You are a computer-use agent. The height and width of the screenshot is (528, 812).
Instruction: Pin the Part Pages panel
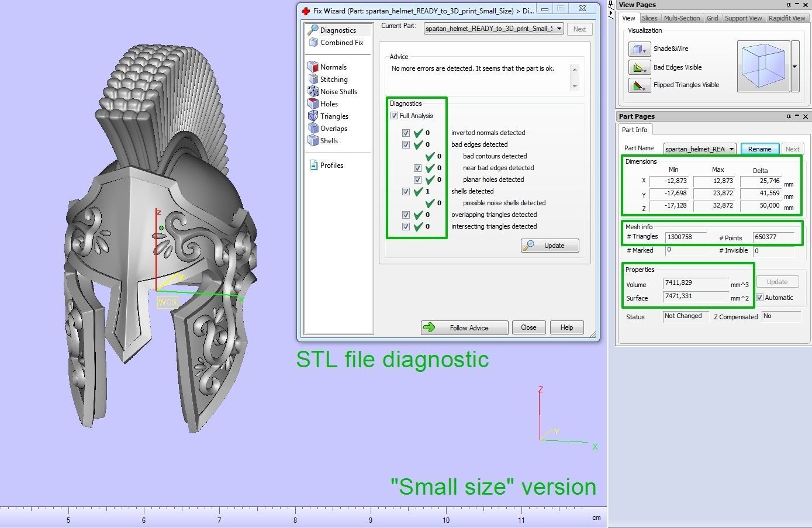pyautogui.click(x=789, y=116)
